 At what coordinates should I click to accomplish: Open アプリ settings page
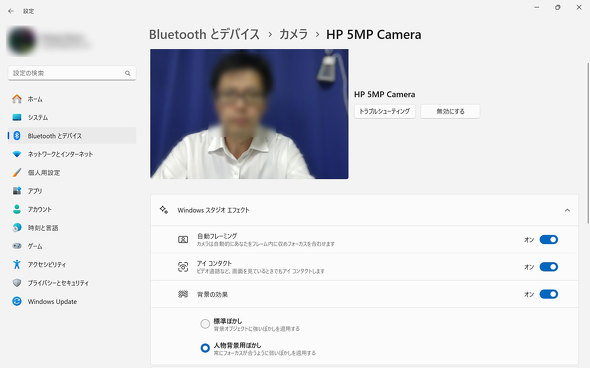[x=72, y=191]
